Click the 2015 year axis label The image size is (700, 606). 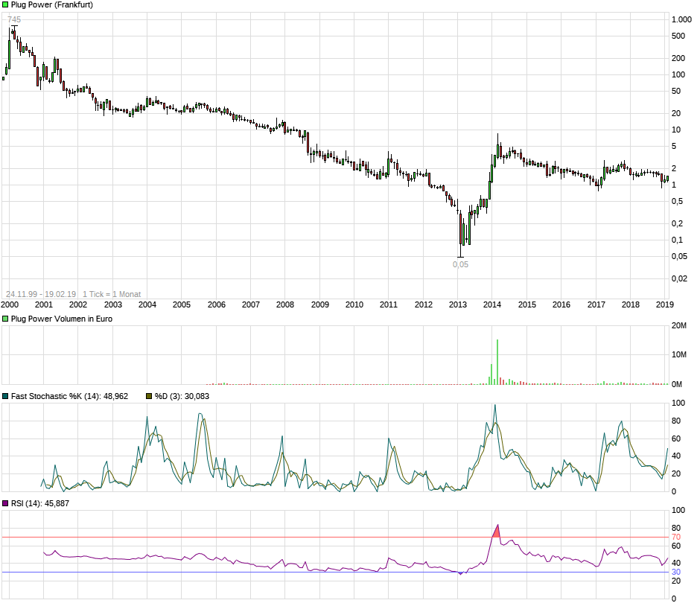click(x=526, y=304)
